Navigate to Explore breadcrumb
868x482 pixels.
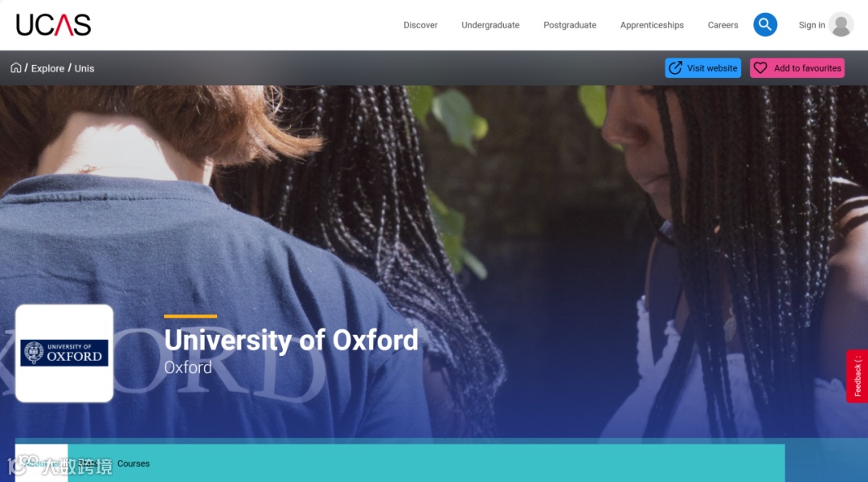tap(47, 68)
